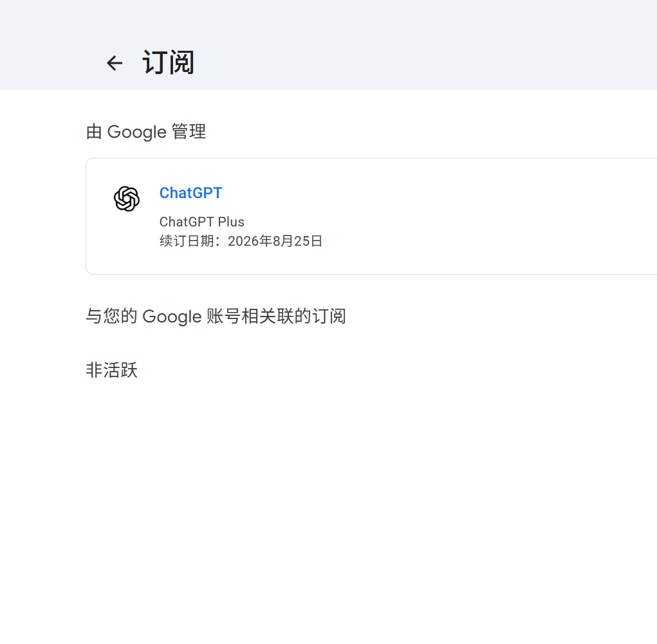Open the ChatGPT subscription link
657x644 pixels.
click(x=190, y=193)
